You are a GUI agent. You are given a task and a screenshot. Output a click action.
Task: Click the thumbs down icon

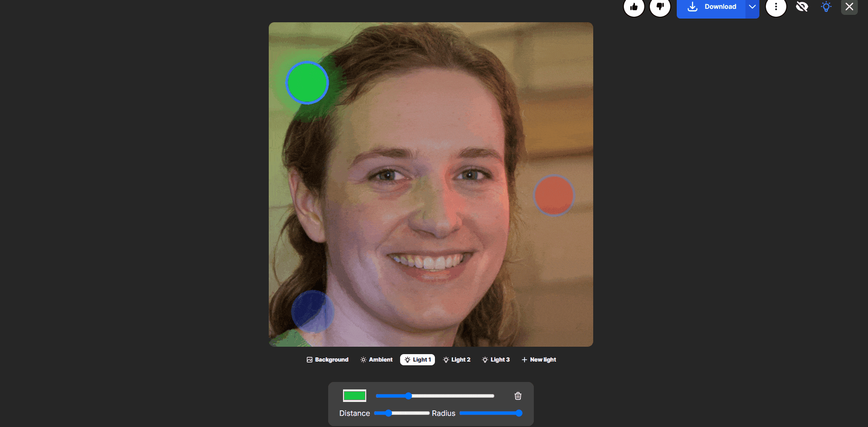click(660, 6)
